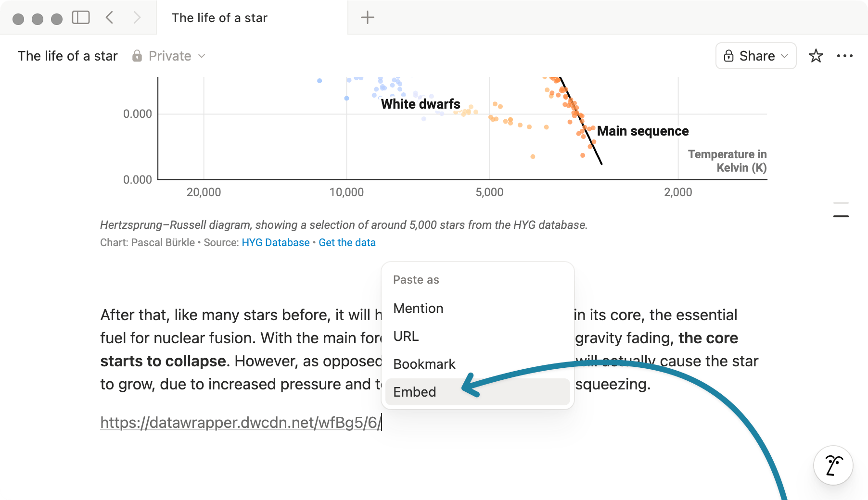Switch to The life of a star tab
The image size is (868, 500).
pyautogui.click(x=219, y=18)
